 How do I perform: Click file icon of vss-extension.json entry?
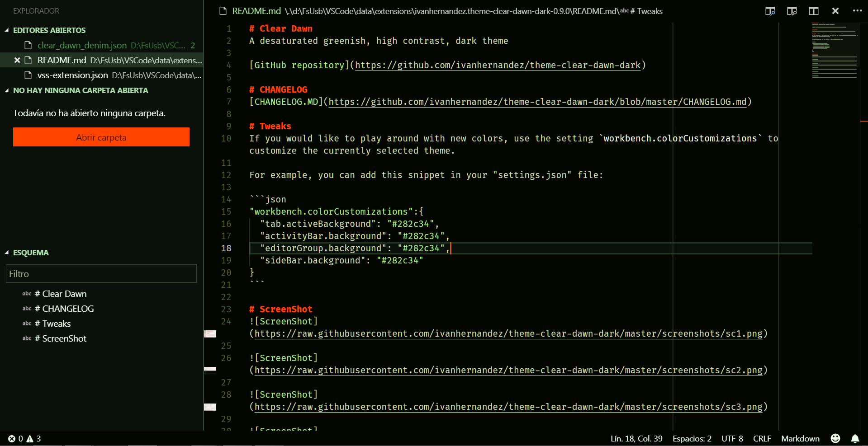28,75
